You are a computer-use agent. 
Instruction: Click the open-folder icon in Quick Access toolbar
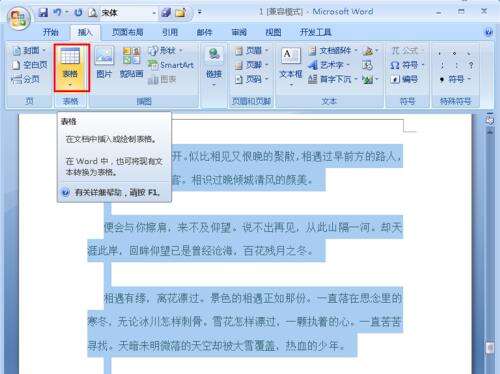tap(180, 13)
